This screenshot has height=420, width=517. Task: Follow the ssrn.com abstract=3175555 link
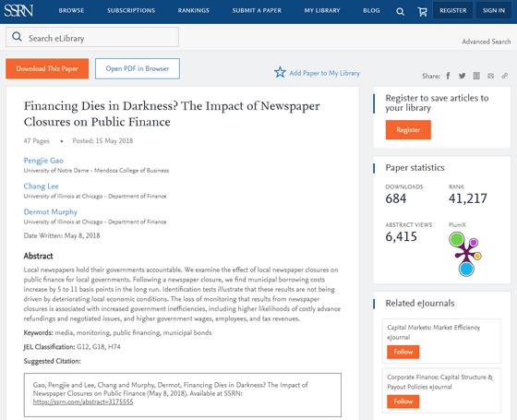tap(83, 402)
